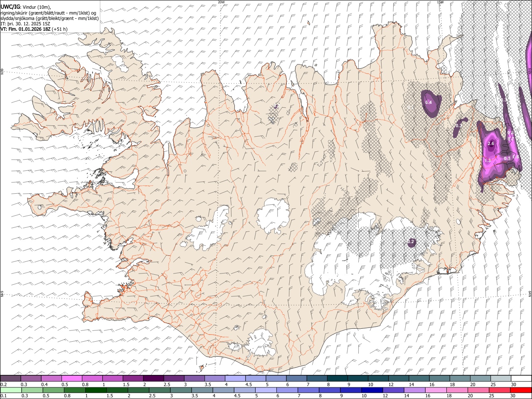Viewport: 532px width, 399px height.
Task: Click the upper legend row's 0.2 label
Action: [4, 384]
